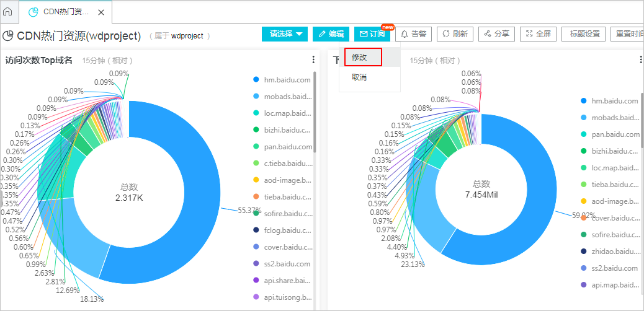Screen dimensions: 644x311
Task: Click the 总数 2.317K center total
Action: point(130,193)
